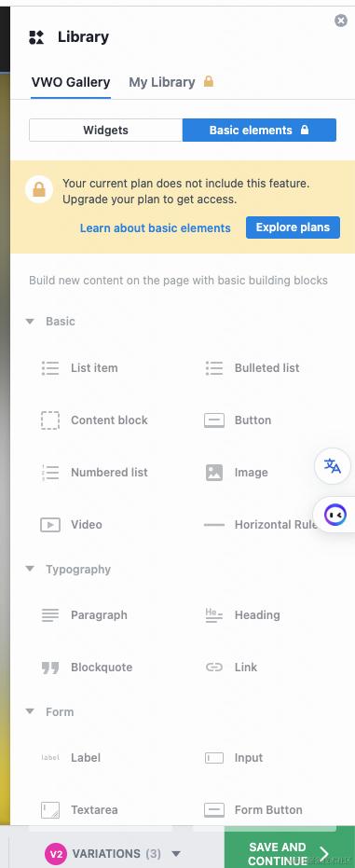Open the Variations dropdown arrow
Screen dimensions: 355x868
[176, 854]
